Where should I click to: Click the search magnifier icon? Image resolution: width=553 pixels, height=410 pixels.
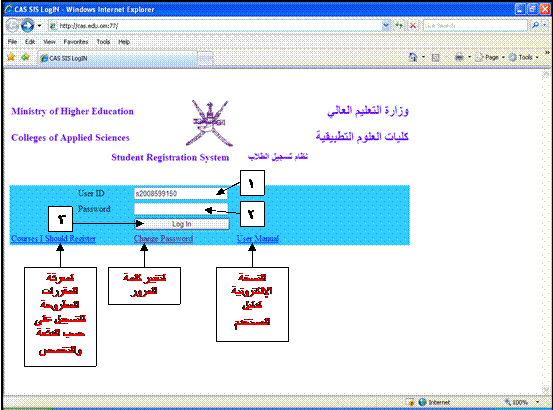[x=535, y=26]
